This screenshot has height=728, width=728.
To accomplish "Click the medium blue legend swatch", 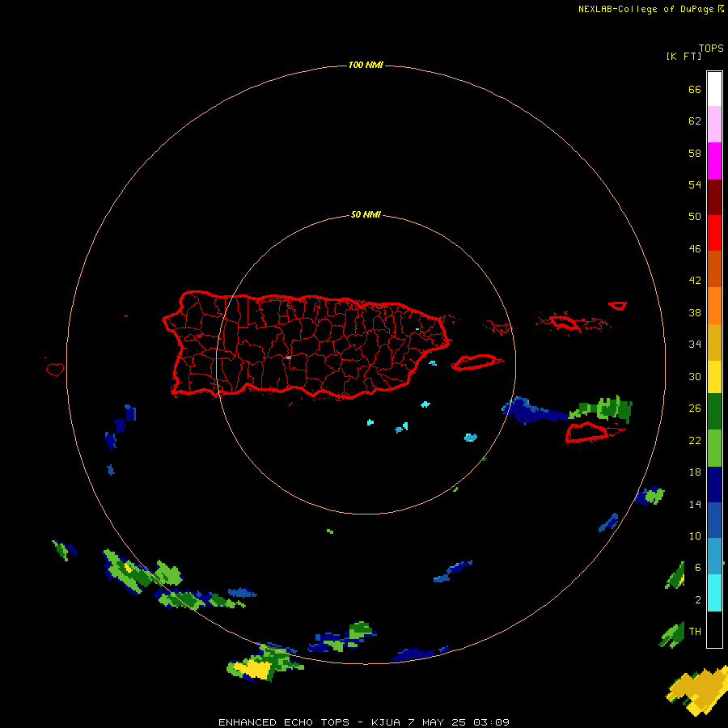I will [714, 520].
